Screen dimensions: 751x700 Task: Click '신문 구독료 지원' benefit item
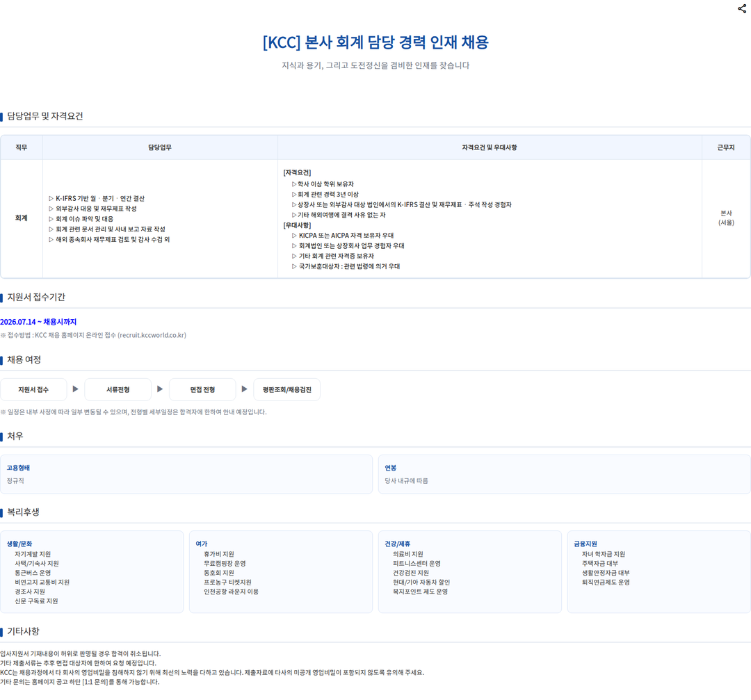pyautogui.click(x=36, y=601)
